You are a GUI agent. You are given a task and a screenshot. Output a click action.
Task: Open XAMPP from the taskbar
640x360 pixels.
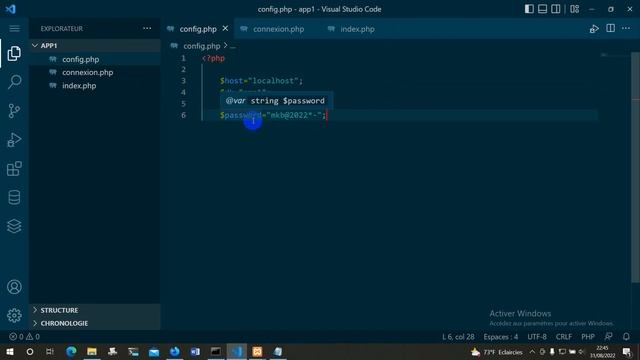[x=257, y=351]
